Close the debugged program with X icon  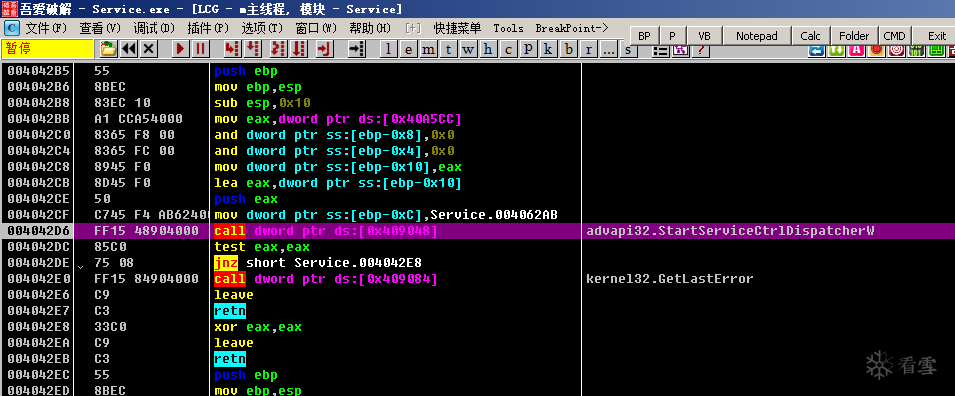click(149, 49)
